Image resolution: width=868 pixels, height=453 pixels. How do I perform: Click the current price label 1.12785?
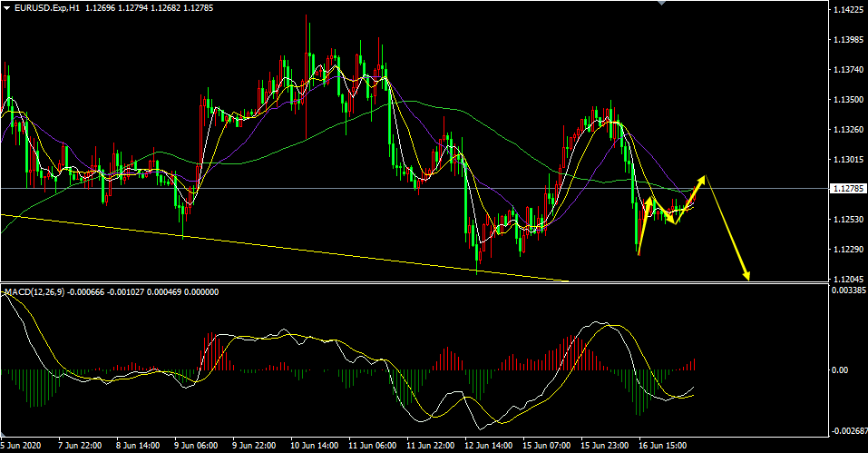pos(847,189)
